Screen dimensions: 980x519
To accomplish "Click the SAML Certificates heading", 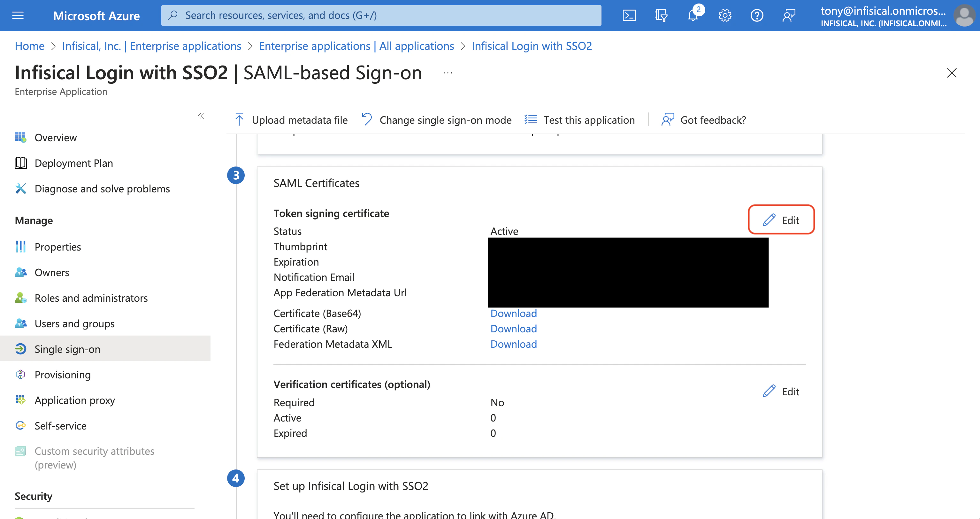I will pos(316,183).
